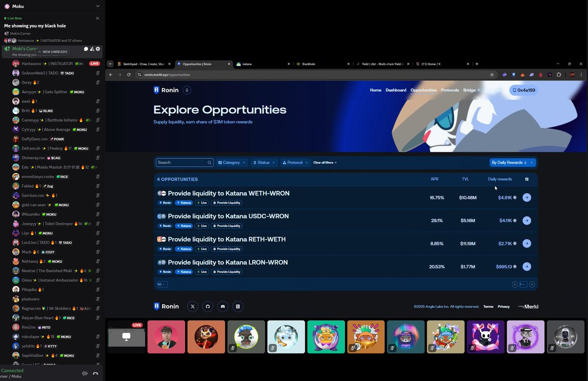Screen dimensions: 588x381
Task: Open the Discord footer icon
Action: point(223,306)
